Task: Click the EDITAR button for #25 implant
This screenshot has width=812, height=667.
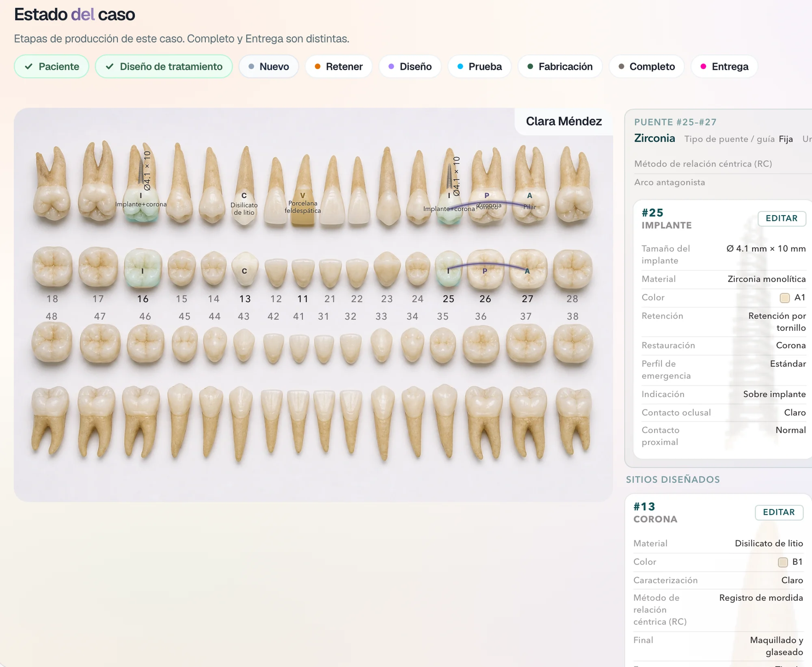Action: [781, 218]
